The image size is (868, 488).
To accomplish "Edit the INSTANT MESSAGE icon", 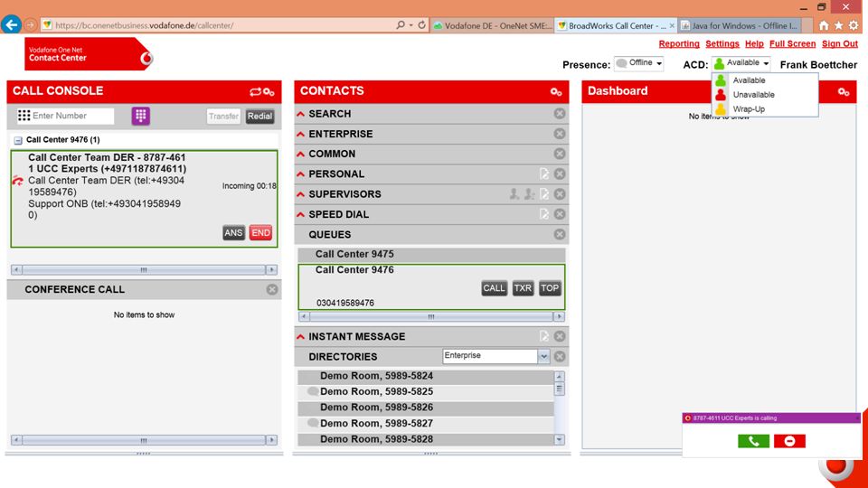I will point(544,336).
